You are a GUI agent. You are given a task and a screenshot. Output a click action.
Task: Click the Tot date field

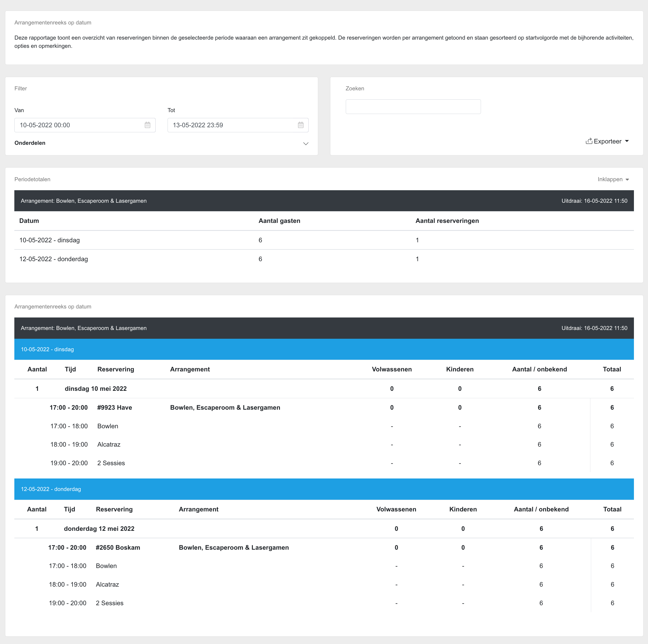click(x=231, y=125)
